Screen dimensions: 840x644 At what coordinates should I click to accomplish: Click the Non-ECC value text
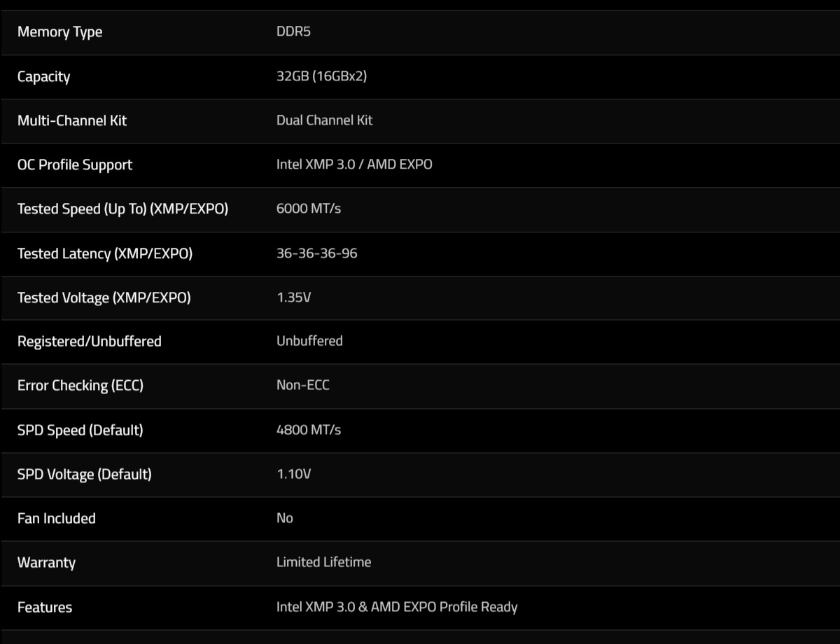tap(302, 385)
